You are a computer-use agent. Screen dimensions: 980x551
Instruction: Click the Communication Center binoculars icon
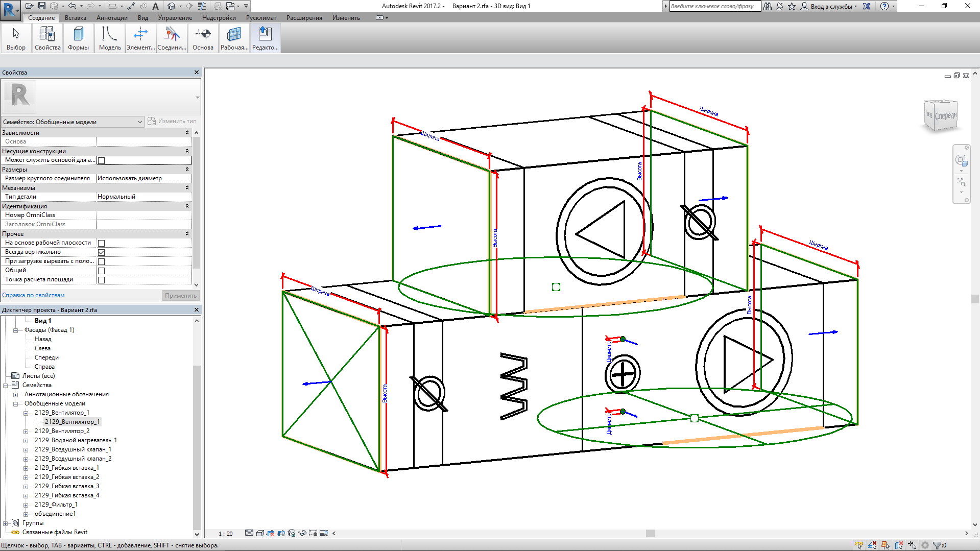[767, 6]
